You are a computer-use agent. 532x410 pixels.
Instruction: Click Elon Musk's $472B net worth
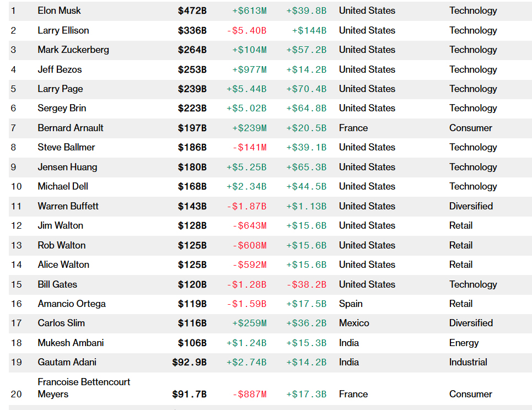[192, 10]
